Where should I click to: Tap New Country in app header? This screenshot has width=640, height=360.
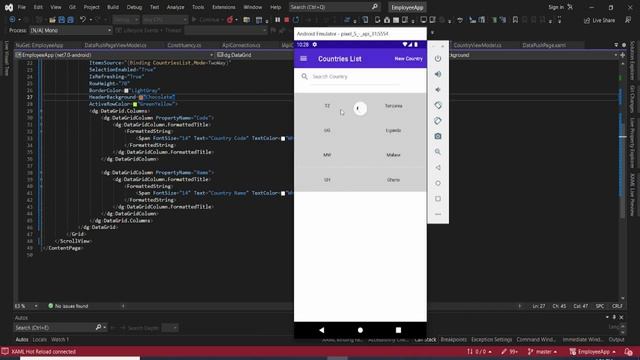tap(408, 59)
